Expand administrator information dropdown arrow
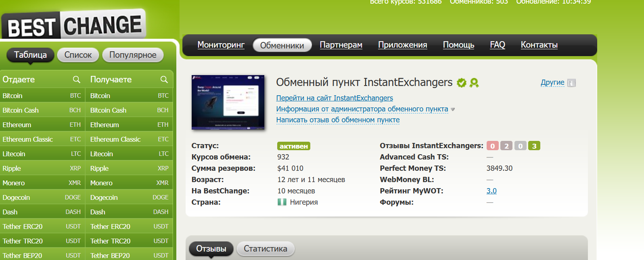The height and width of the screenshot is (260, 644). point(453,109)
